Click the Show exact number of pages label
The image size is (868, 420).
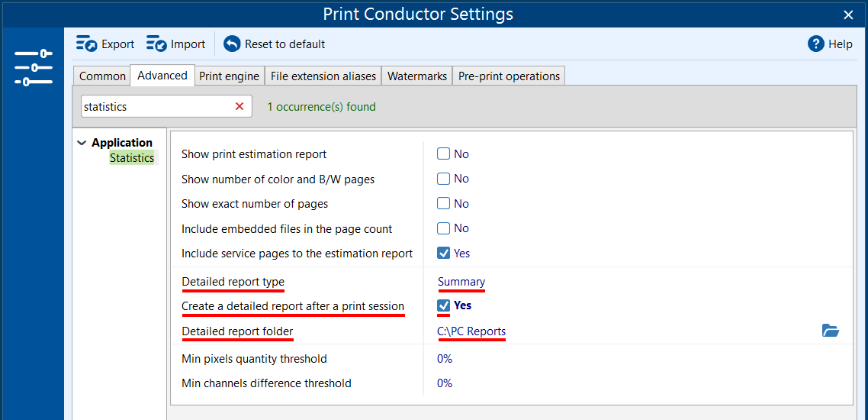coord(255,203)
